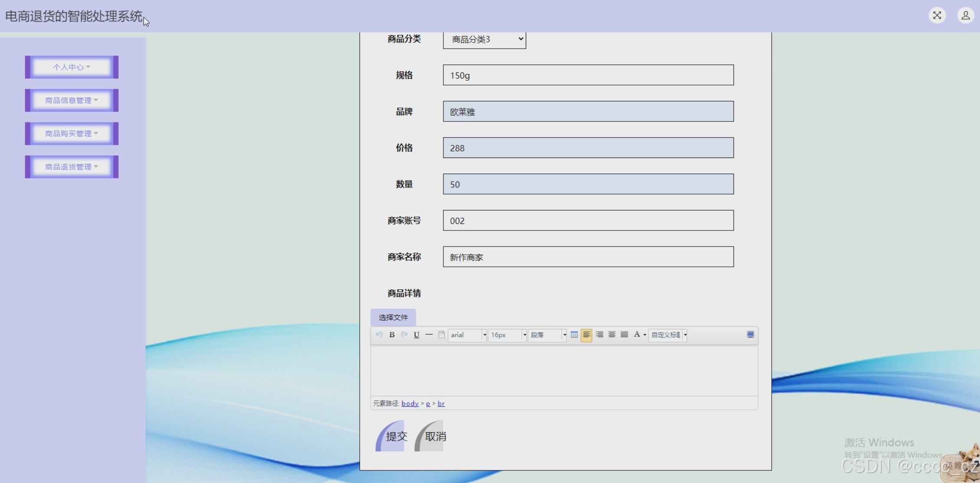The image size is (980, 483).
Task: Click the fullscreen icon in header
Action: pos(937,16)
